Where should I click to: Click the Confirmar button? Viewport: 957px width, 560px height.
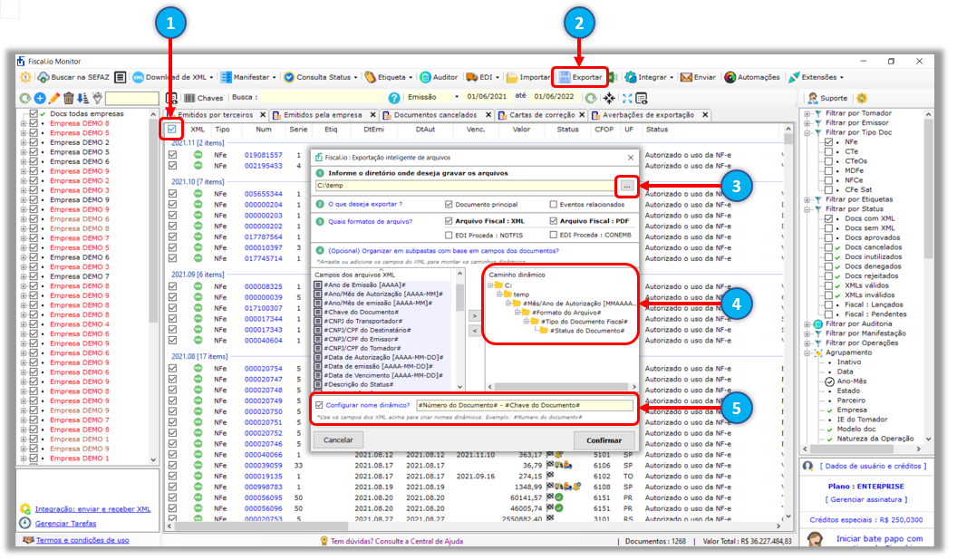coord(604,440)
